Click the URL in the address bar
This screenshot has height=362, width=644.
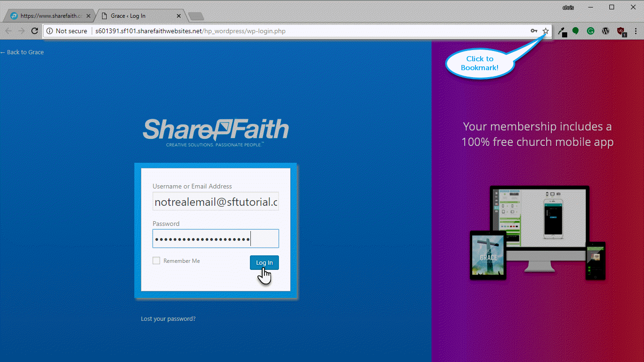(x=190, y=31)
